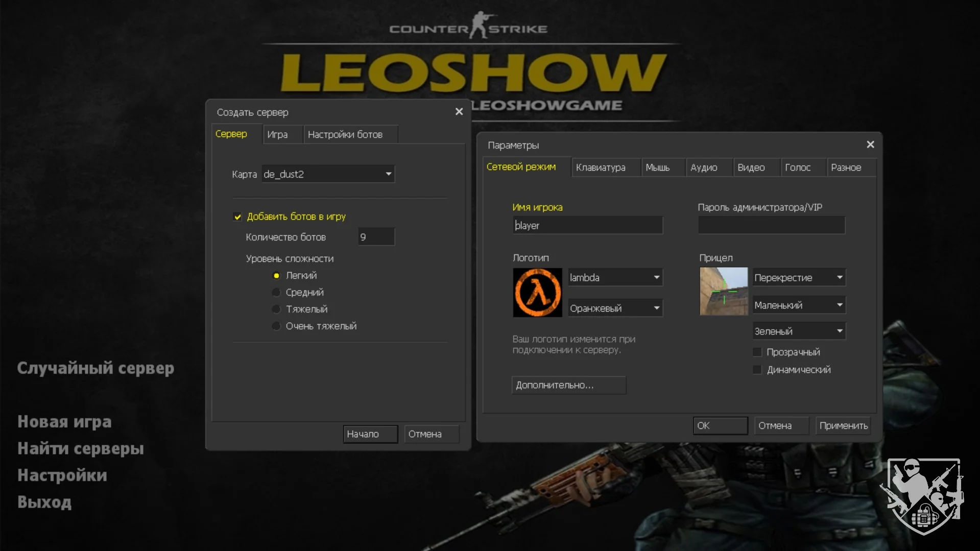Select the Средний difficulty radio button

276,293
